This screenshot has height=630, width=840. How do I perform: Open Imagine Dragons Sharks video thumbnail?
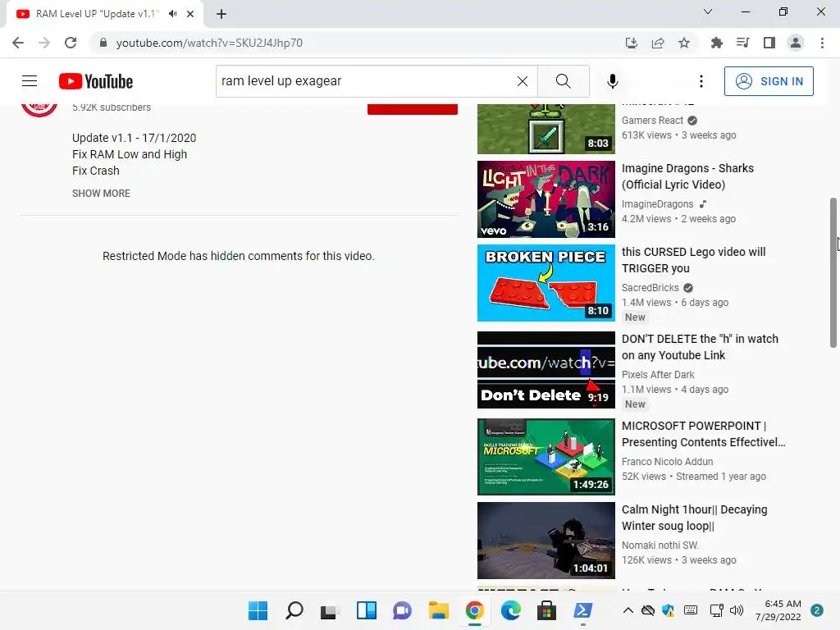coord(546,199)
